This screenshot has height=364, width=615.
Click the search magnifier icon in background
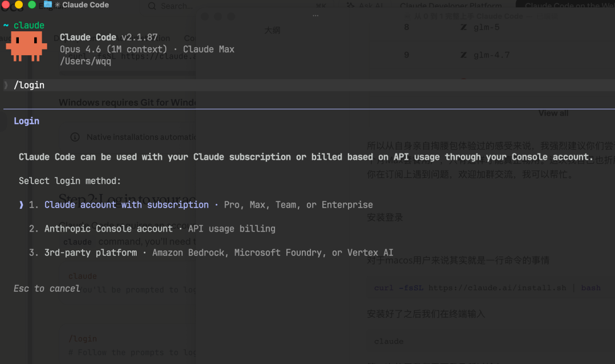tap(153, 6)
